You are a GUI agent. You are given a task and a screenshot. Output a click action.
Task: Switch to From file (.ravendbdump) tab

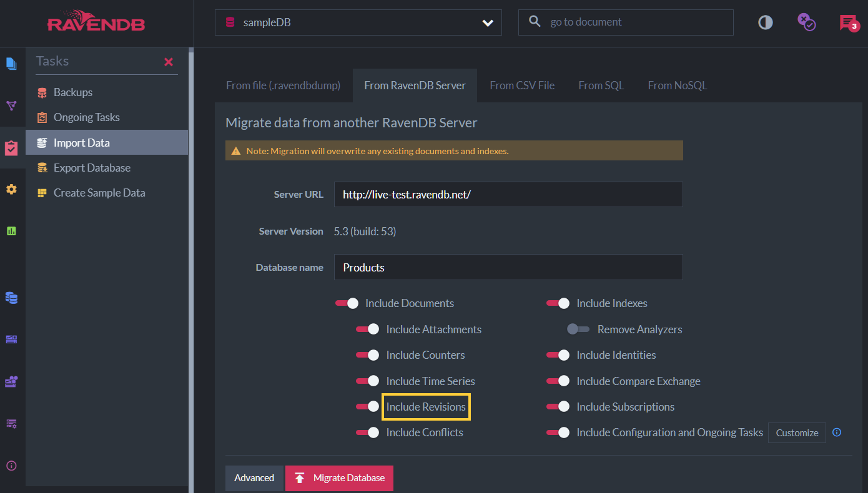pyautogui.click(x=284, y=85)
